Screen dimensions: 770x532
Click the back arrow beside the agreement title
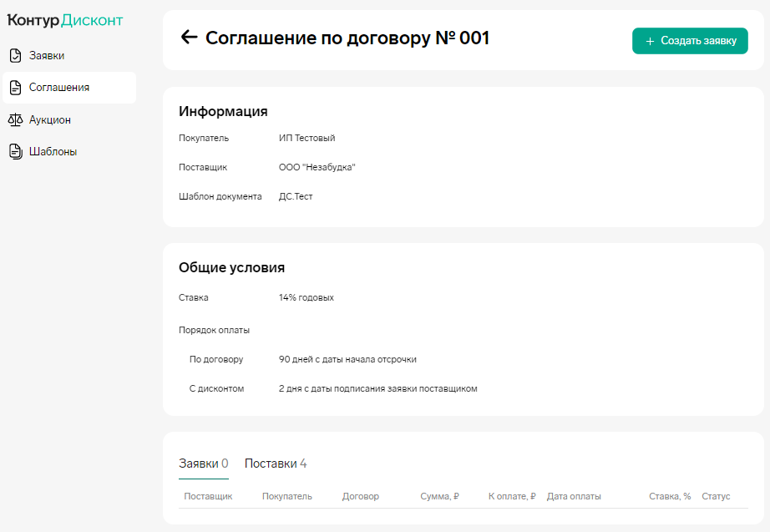click(189, 38)
